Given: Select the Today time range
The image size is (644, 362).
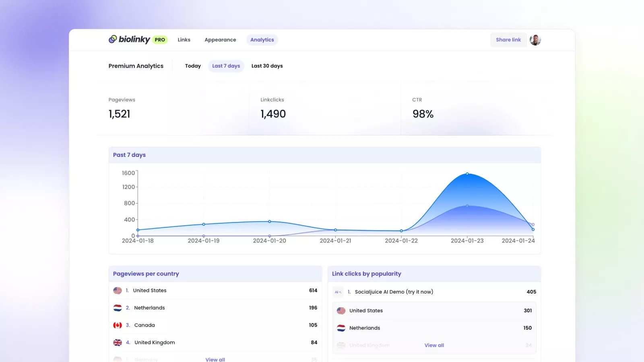Looking at the screenshot, I should coord(193,66).
